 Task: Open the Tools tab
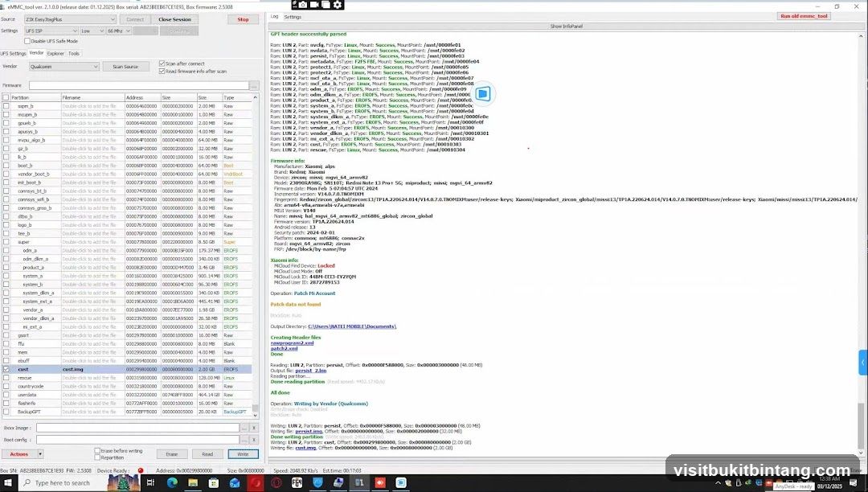pyautogui.click(x=74, y=54)
